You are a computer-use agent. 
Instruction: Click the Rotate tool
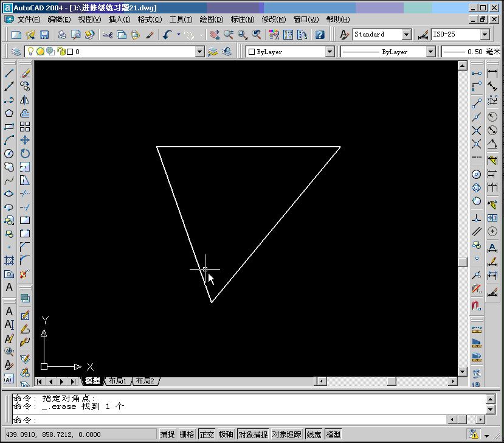pos(25,153)
